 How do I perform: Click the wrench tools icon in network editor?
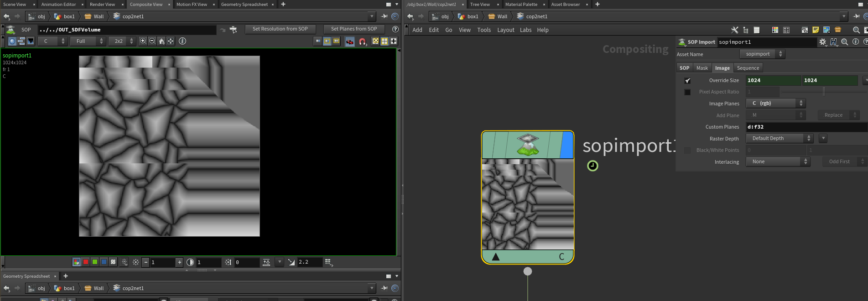click(x=734, y=30)
